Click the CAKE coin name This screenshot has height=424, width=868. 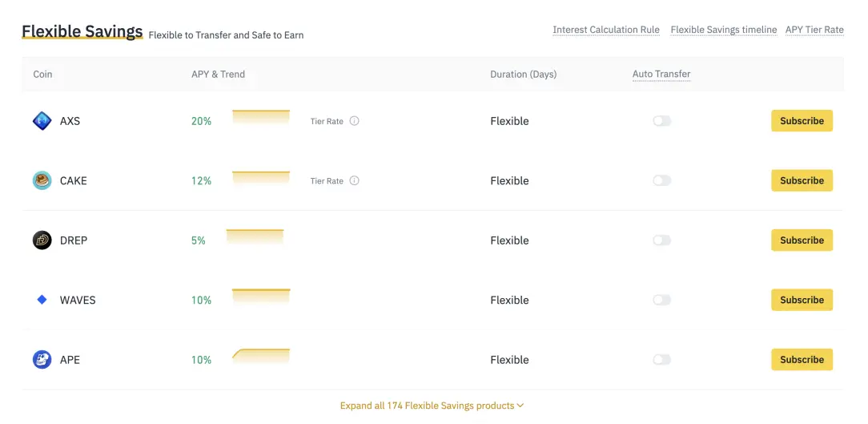point(73,181)
